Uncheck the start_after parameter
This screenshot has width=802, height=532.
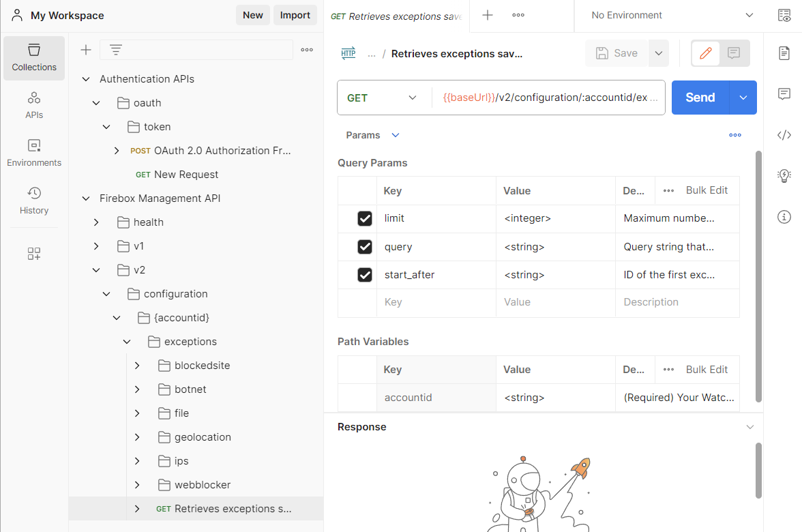[364, 274]
